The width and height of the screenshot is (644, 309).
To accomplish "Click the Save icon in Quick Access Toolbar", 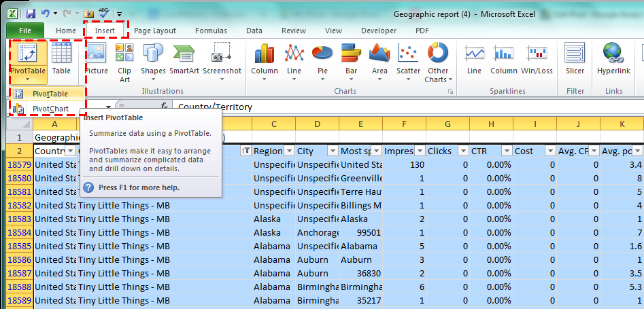I will pyautogui.click(x=31, y=14).
